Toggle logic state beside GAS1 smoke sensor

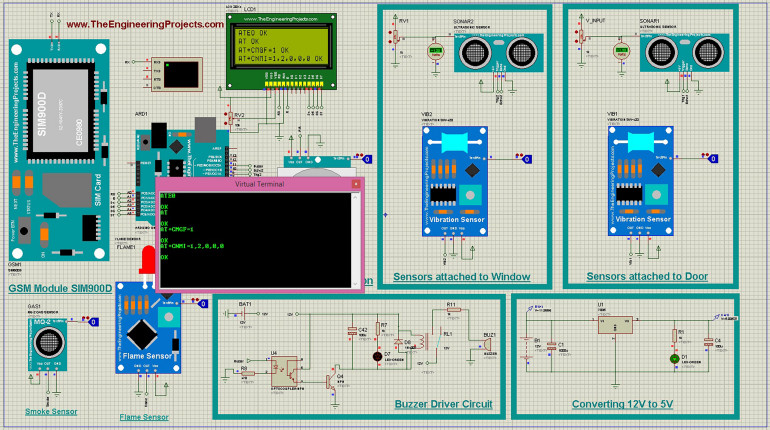91,322
